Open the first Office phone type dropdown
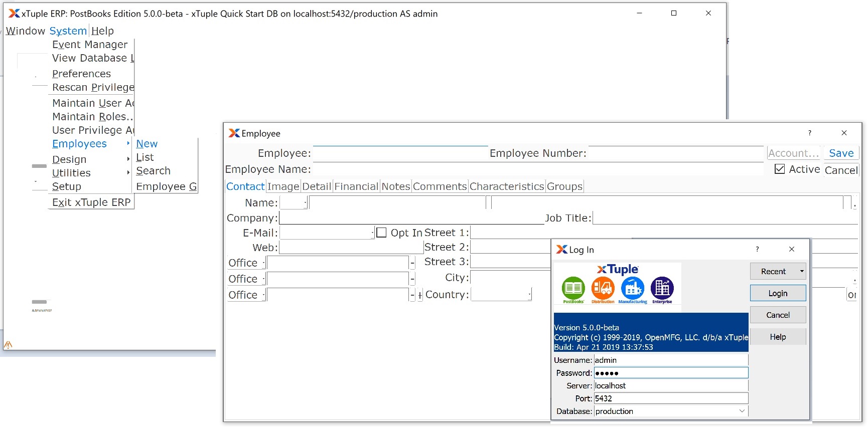The width and height of the screenshot is (868, 433). point(246,263)
